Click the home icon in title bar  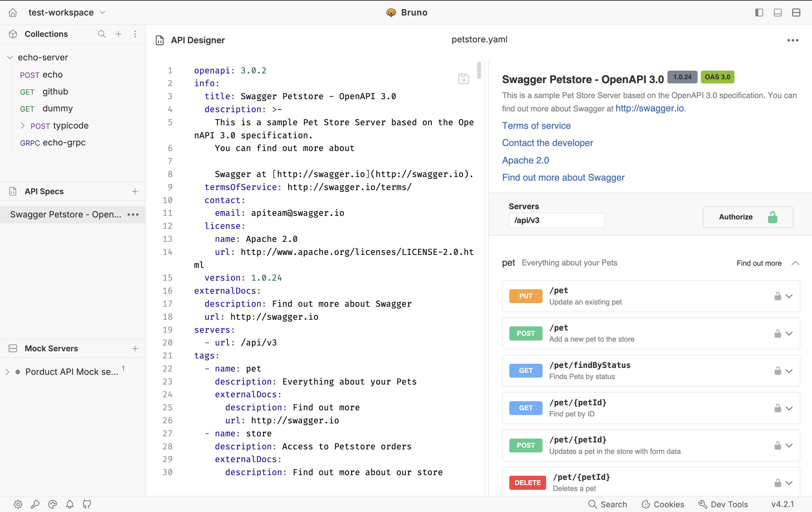tap(13, 12)
